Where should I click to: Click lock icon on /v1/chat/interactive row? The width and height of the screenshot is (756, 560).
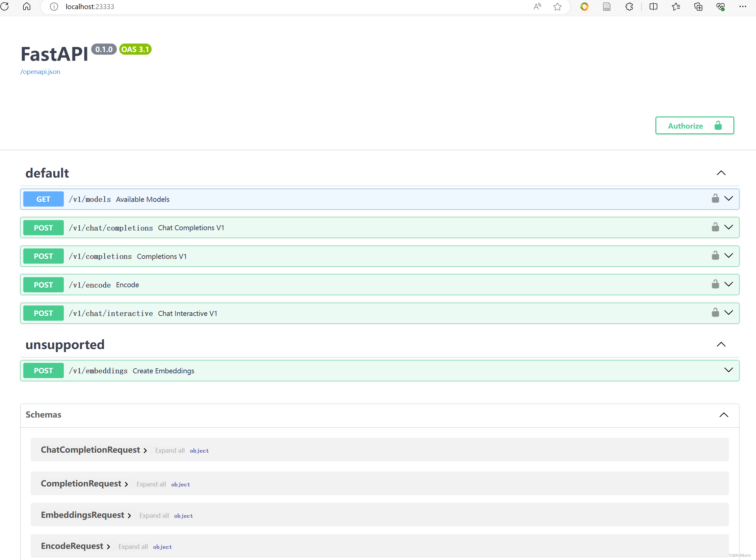coord(715,312)
